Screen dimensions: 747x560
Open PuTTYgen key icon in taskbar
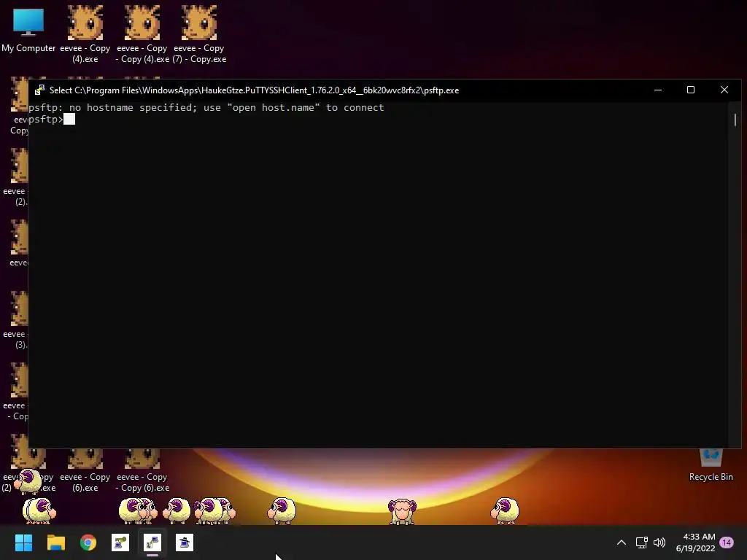120,542
